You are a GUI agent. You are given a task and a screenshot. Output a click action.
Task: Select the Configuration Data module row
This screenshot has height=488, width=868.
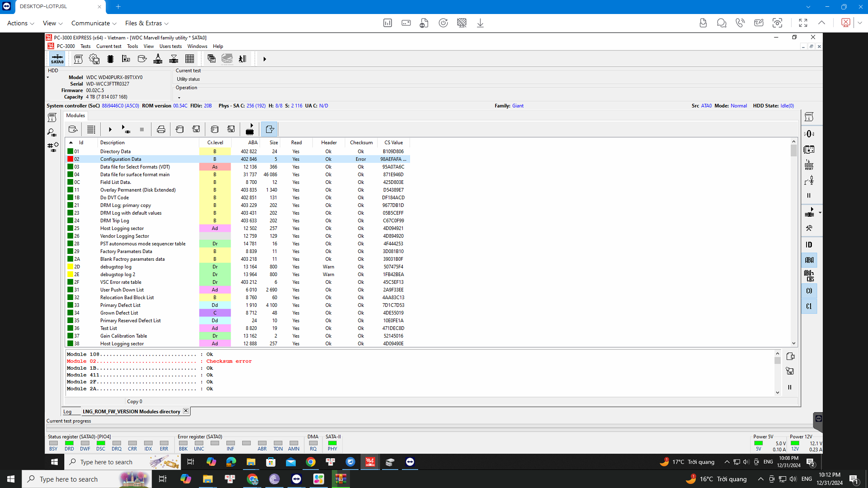[x=238, y=159]
